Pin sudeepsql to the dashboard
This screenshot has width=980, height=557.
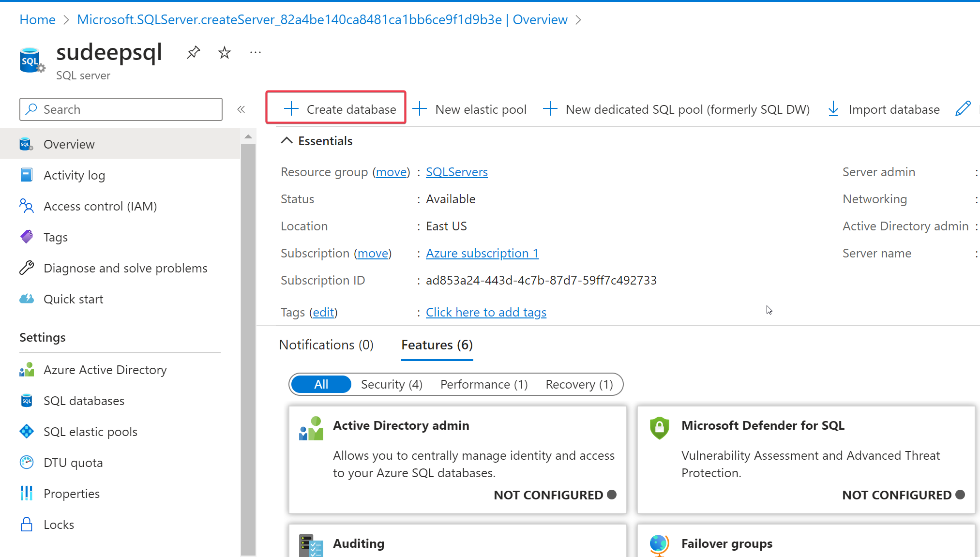tap(193, 52)
